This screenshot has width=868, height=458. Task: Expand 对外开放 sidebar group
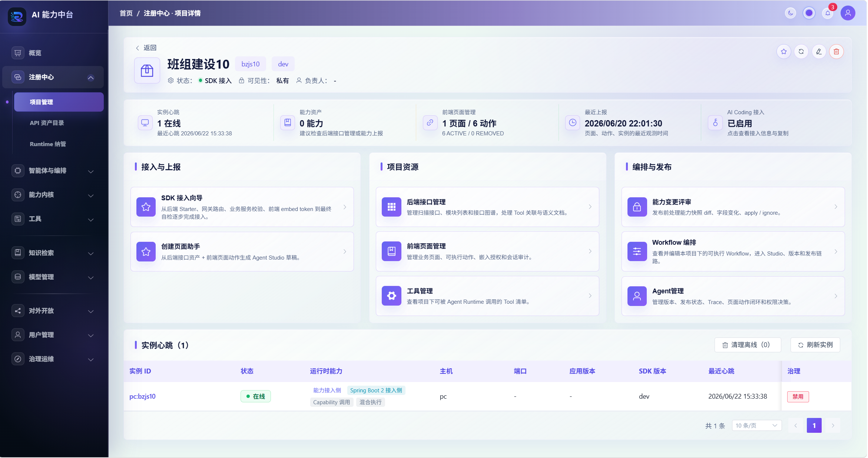pyautogui.click(x=53, y=311)
